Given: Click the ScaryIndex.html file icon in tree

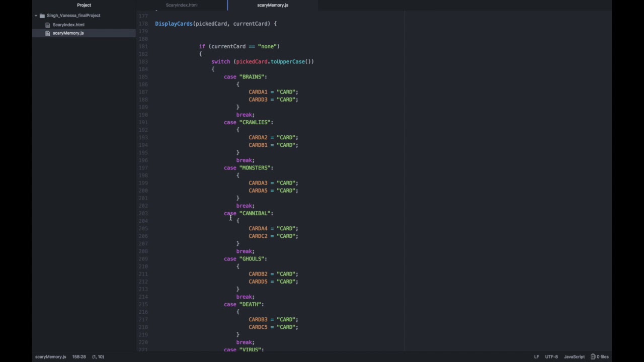Looking at the screenshot, I should pyautogui.click(x=48, y=25).
